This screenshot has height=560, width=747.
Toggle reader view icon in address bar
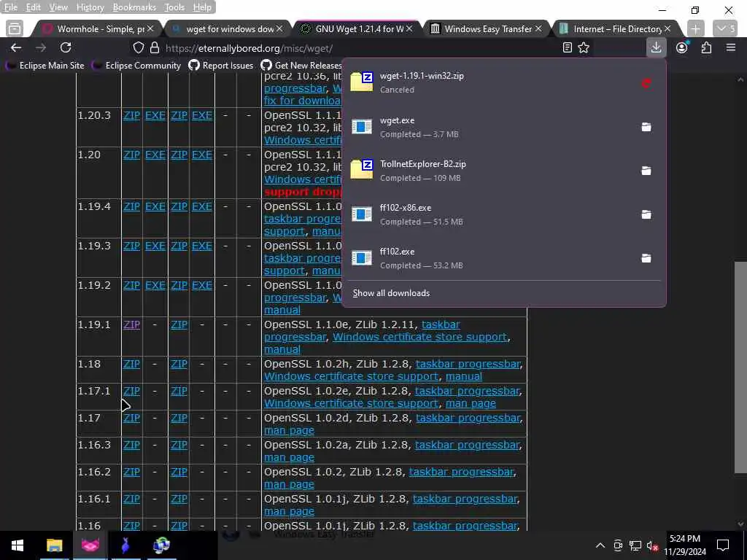[x=567, y=47]
